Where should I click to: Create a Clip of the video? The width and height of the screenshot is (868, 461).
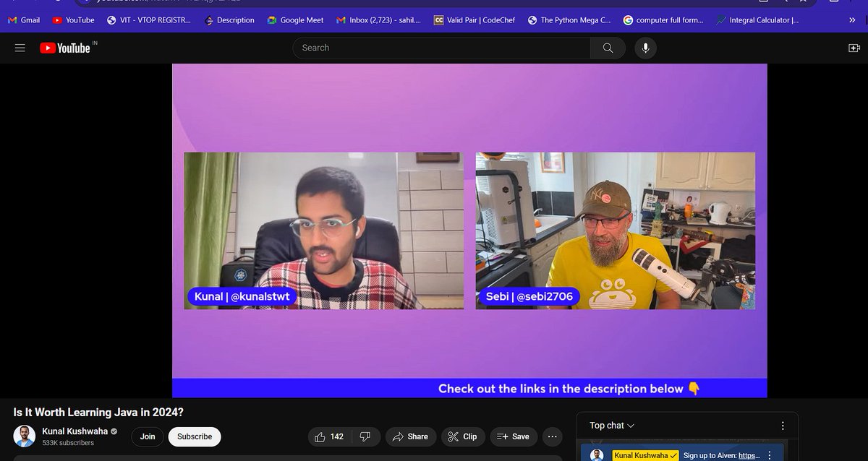click(x=463, y=436)
